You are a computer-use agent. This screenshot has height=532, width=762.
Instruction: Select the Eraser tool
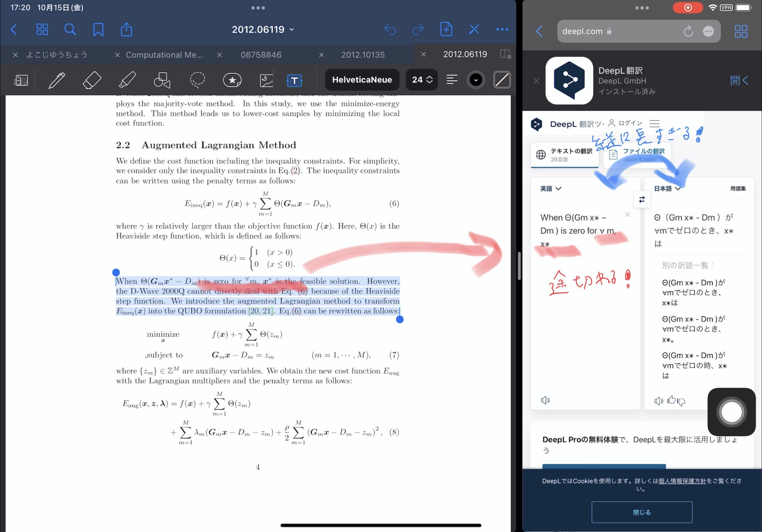click(92, 80)
